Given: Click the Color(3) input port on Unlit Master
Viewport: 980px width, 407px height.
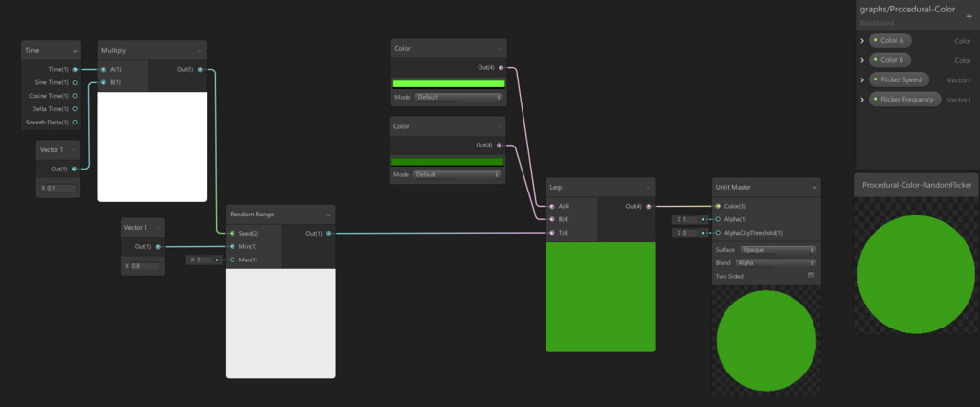Looking at the screenshot, I should tap(718, 206).
